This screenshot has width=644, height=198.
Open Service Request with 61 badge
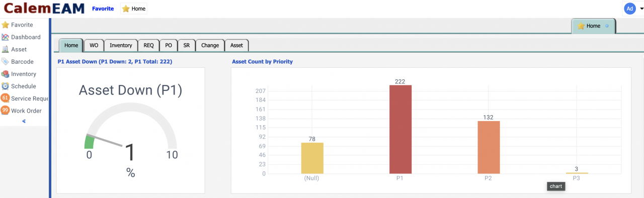(x=6, y=98)
